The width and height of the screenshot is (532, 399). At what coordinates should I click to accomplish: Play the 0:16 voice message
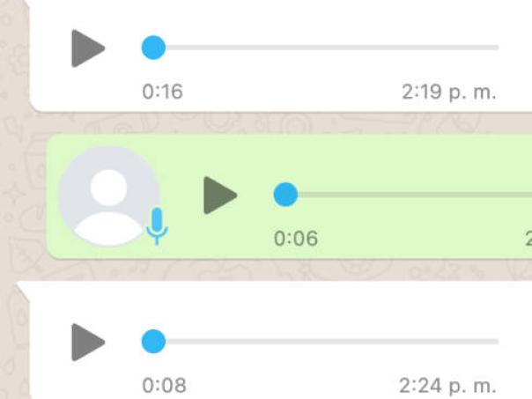point(88,48)
